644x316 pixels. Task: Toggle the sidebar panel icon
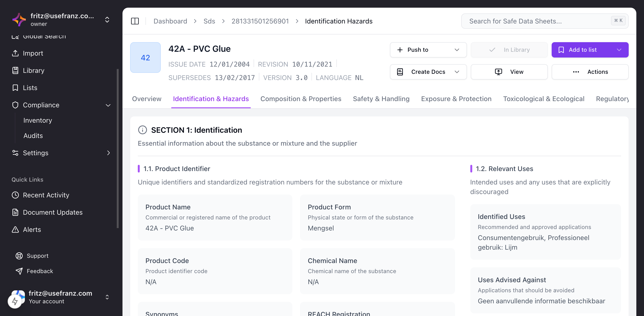(135, 21)
